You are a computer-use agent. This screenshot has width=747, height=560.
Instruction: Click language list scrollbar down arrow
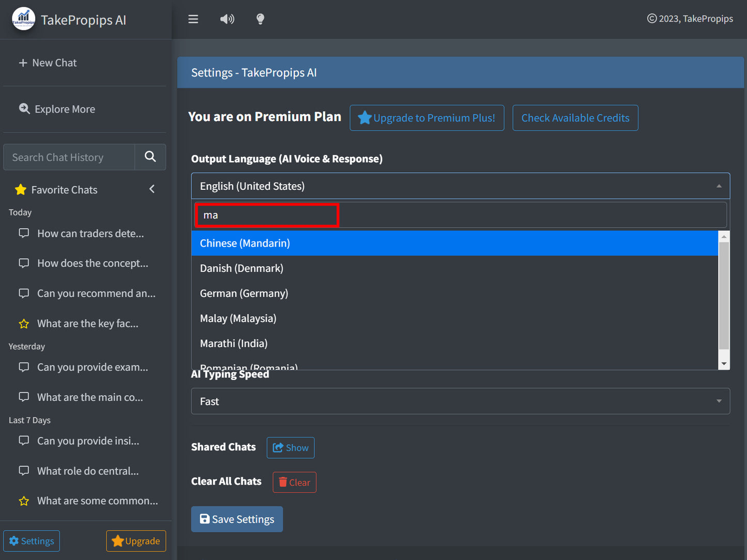724,364
